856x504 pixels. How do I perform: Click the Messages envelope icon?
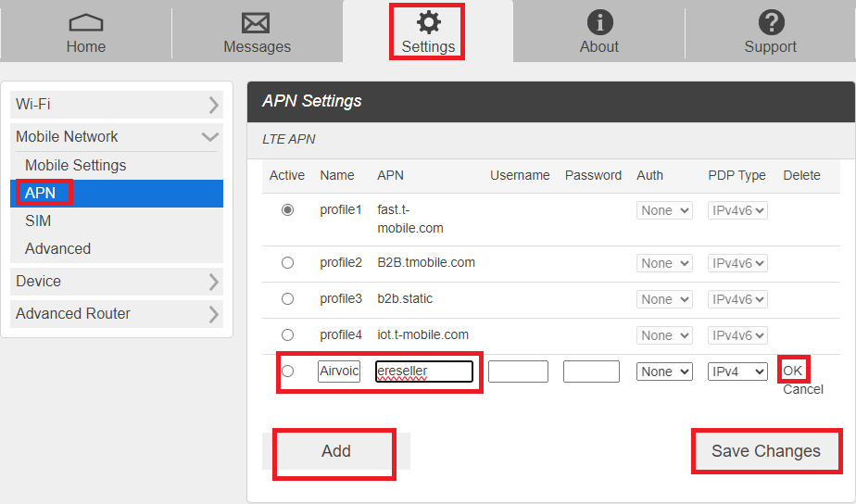pos(256,23)
